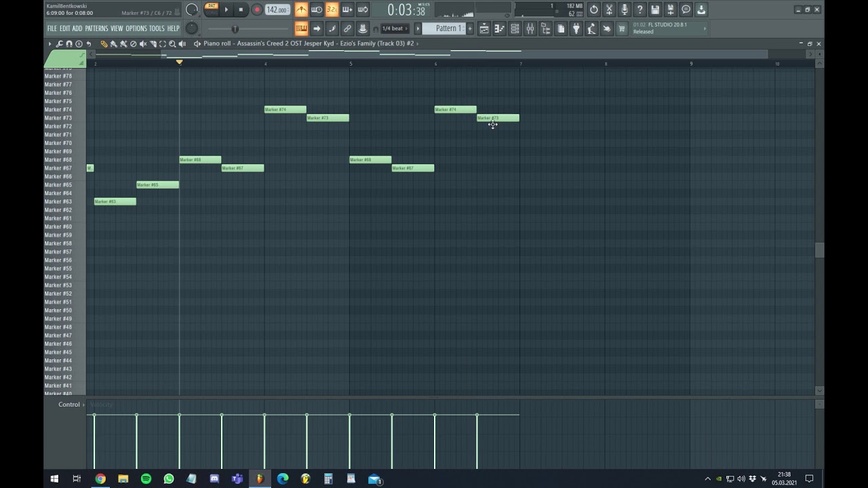Open the piano roll magnet snap icon
868x488 pixels.
(x=69, y=43)
